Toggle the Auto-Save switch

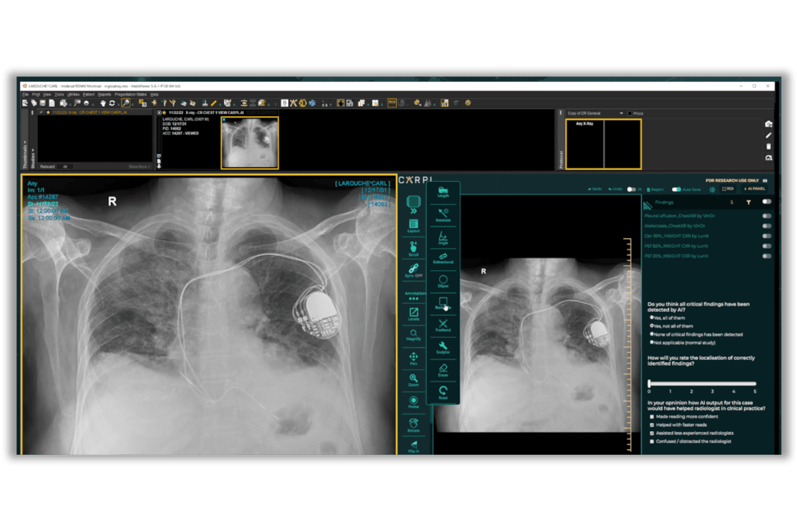676,189
